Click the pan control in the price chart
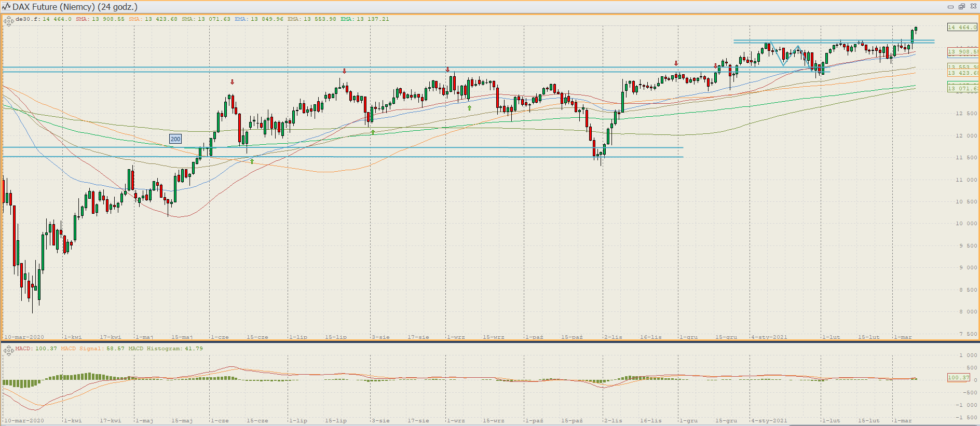 pyautogui.click(x=8, y=21)
